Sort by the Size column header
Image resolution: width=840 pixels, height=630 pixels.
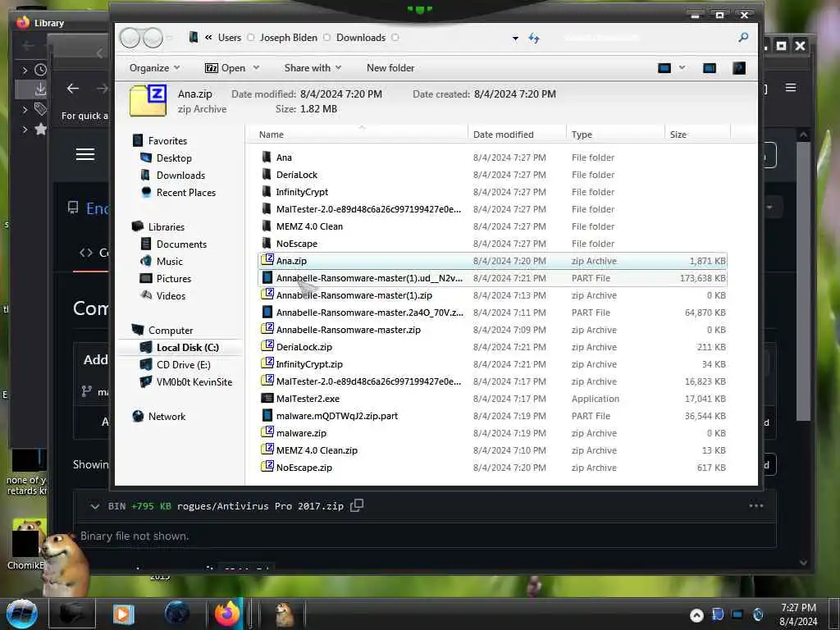(x=697, y=135)
